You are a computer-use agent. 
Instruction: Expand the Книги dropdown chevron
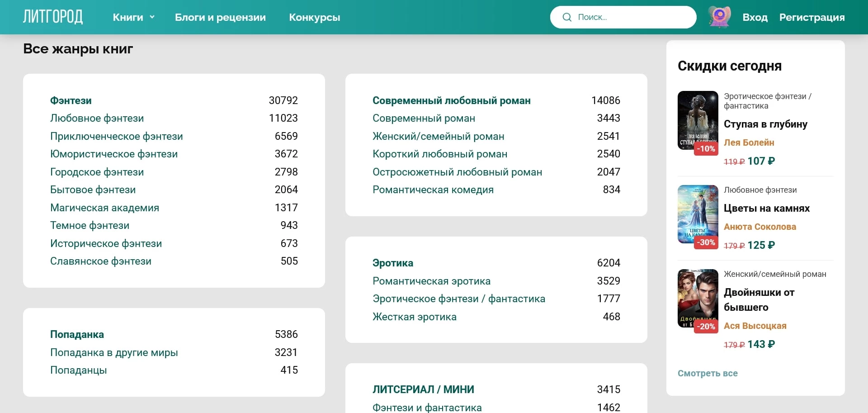[x=152, y=17]
